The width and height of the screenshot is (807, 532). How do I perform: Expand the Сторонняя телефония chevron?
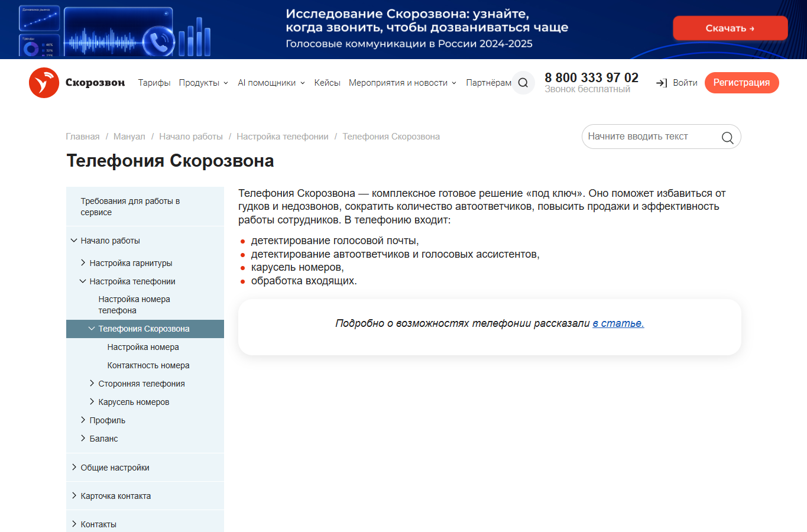click(x=92, y=384)
